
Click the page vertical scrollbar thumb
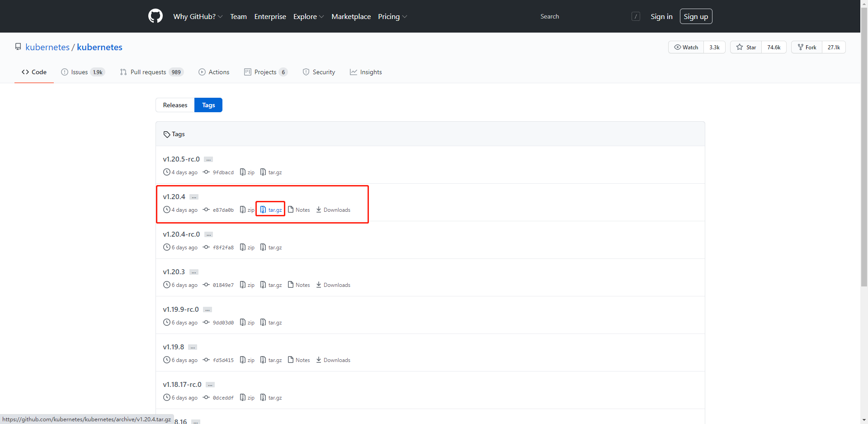864,147
